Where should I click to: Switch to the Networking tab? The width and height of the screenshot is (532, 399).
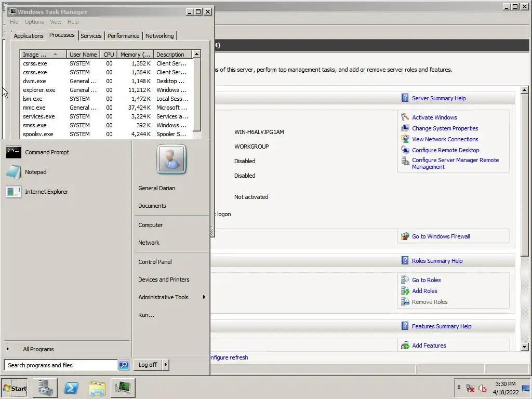point(159,36)
